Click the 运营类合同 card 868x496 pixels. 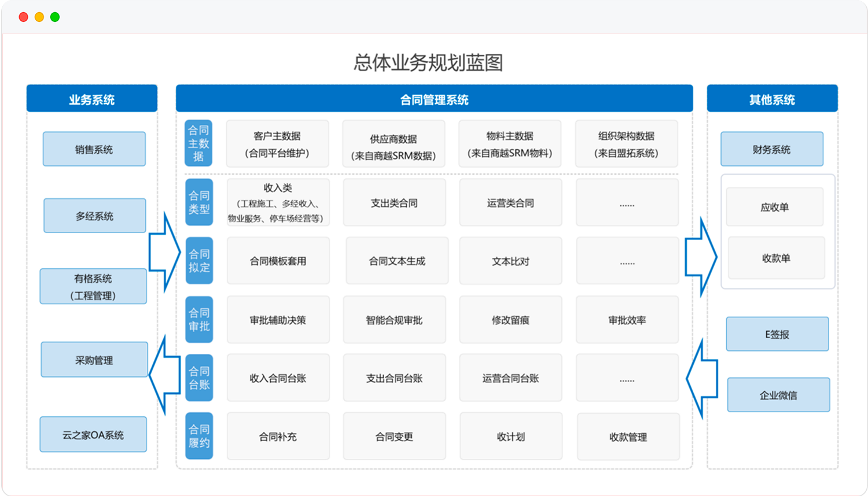tap(510, 202)
